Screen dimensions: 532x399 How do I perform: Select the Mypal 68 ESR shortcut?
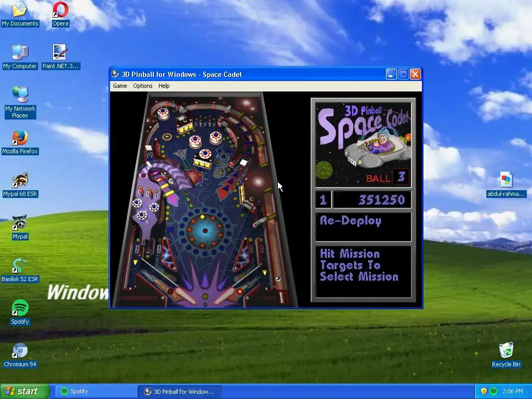click(20, 184)
